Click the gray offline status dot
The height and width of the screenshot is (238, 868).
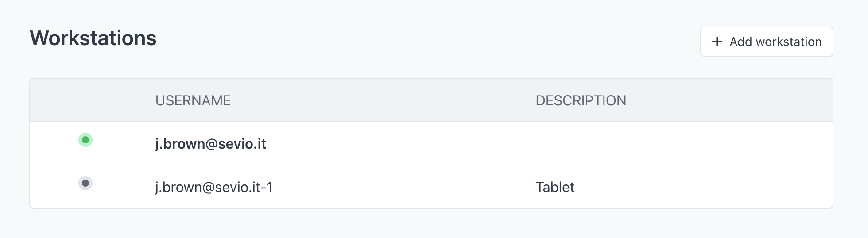(85, 183)
